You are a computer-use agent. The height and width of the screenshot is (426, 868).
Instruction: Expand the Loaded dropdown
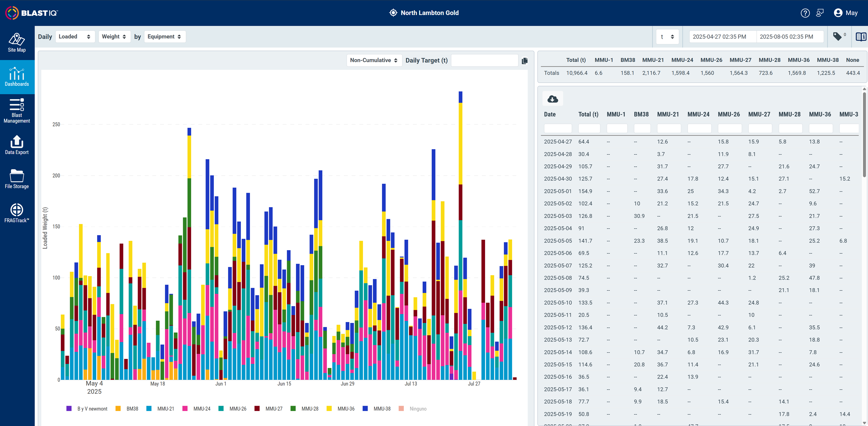pos(75,37)
